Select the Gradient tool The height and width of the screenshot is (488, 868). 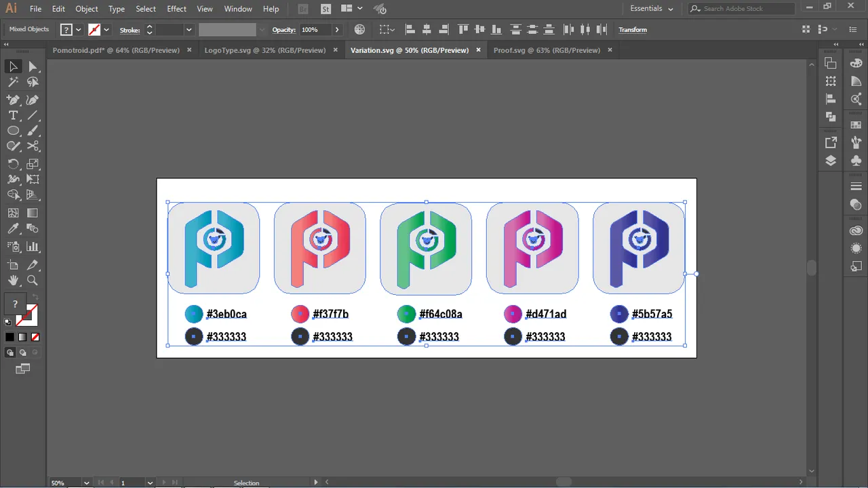coord(33,213)
